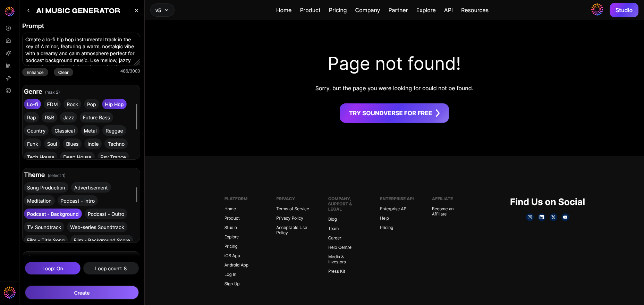Click the Enhance prompt button
Viewport: 644px width, 305px height.
point(35,72)
